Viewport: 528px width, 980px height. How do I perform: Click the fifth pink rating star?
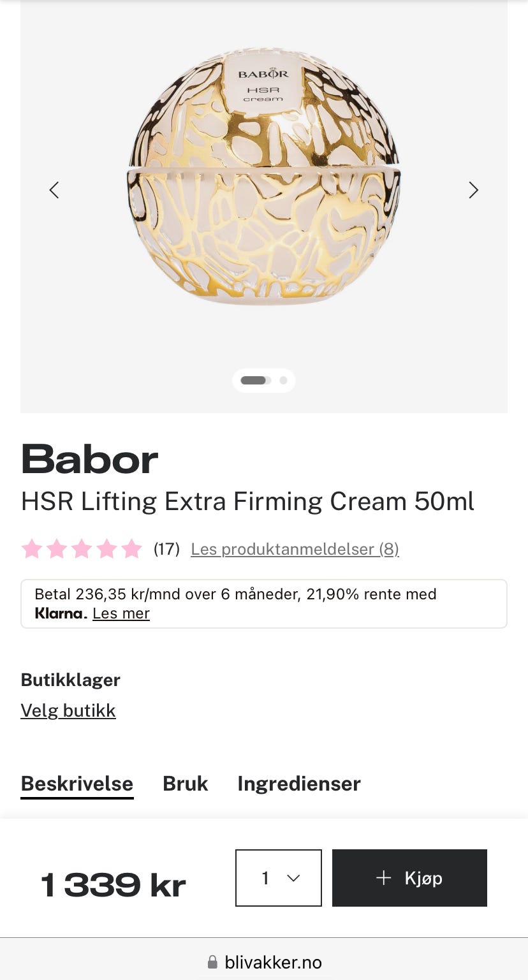pos(131,549)
